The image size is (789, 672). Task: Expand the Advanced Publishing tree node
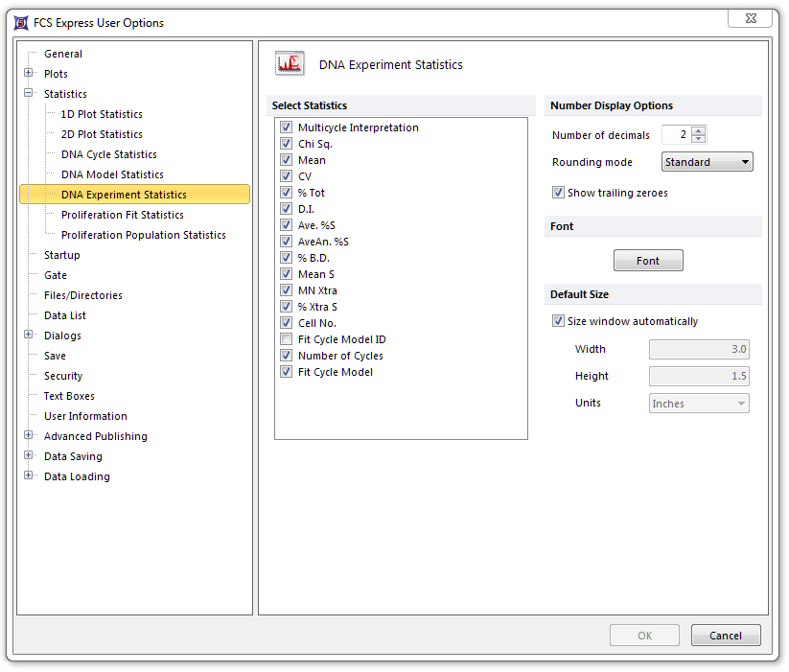(x=29, y=436)
